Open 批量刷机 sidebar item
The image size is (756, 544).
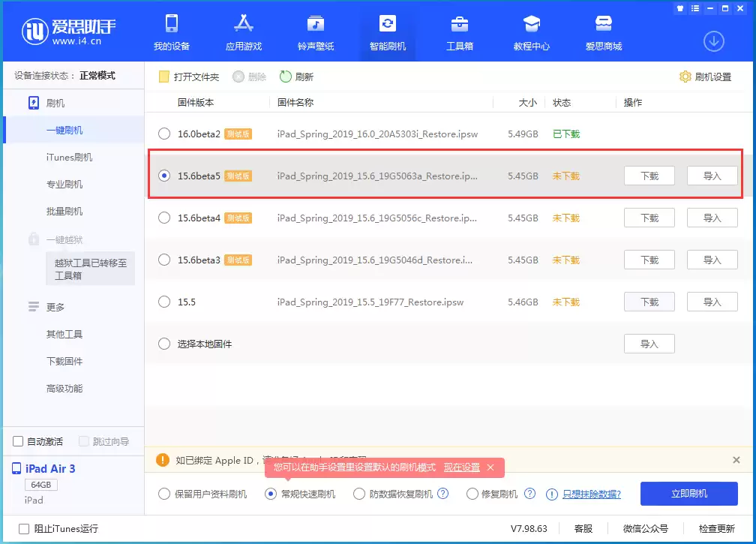(x=64, y=212)
